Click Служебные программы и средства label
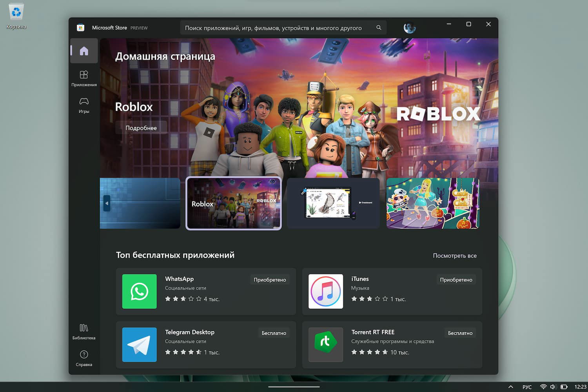588x392 pixels. pos(392,341)
